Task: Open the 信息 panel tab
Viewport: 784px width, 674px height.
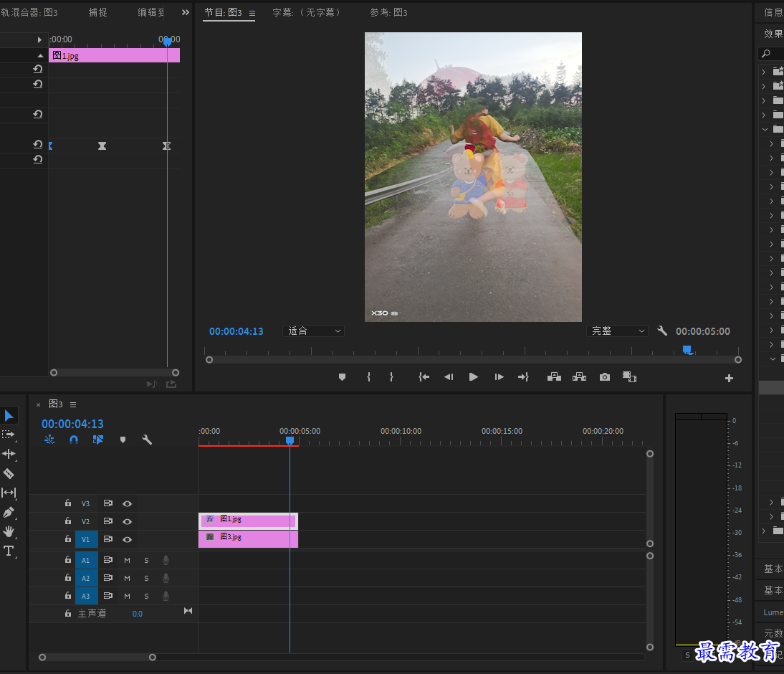Action: coord(773,12)
